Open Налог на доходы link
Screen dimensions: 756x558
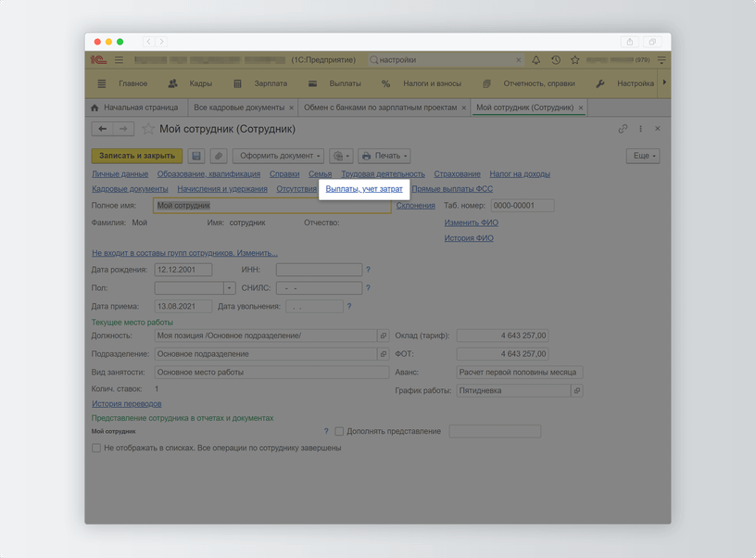coord(520,174)
